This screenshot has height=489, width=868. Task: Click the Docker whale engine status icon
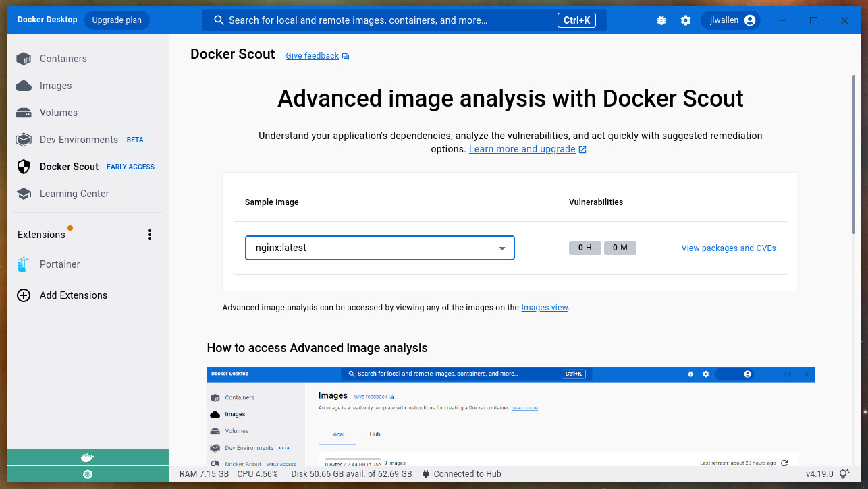click(88, 457)
